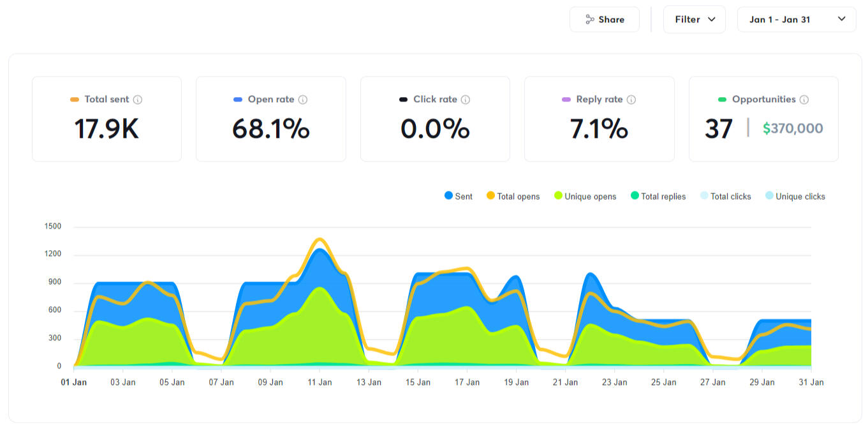Click the orange Total sent color indicator
868x429 pixels.
click(x=75, y=100)
